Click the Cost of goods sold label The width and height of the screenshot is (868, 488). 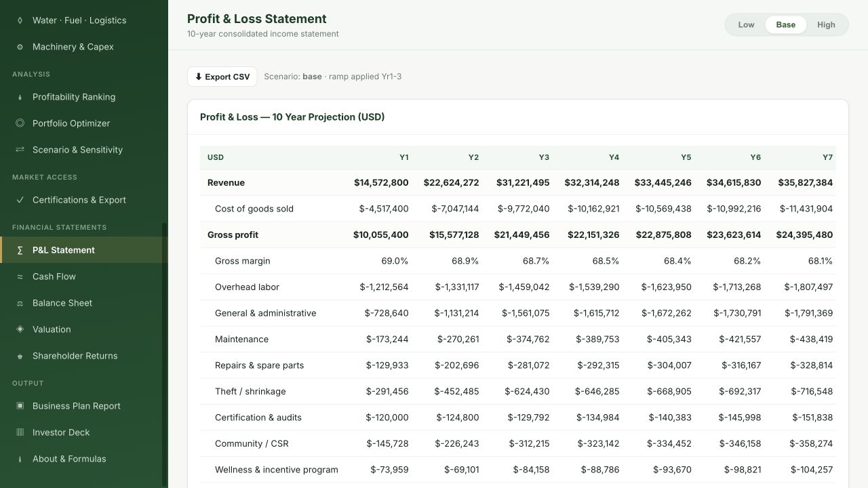pyautogui.click(x=254, y=209)
